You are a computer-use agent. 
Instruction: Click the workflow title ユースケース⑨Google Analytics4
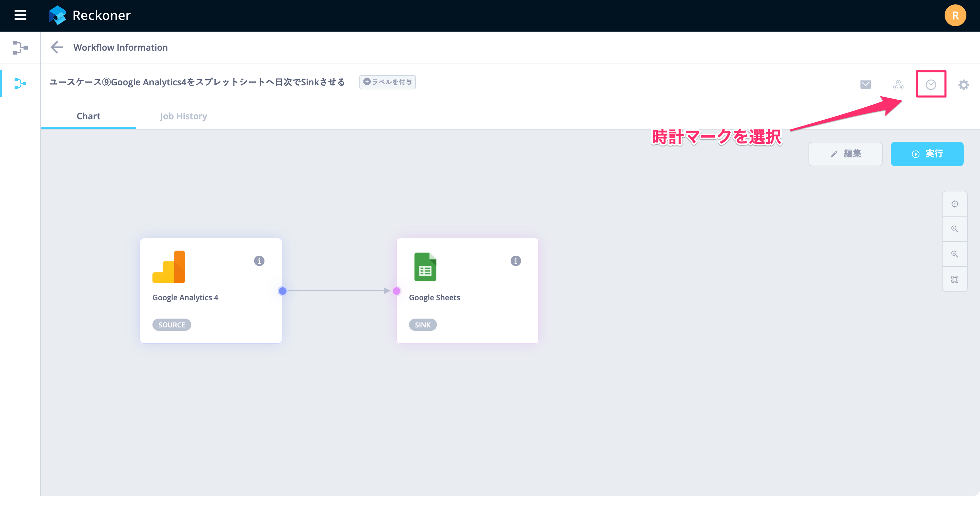(x=197, y=82)
